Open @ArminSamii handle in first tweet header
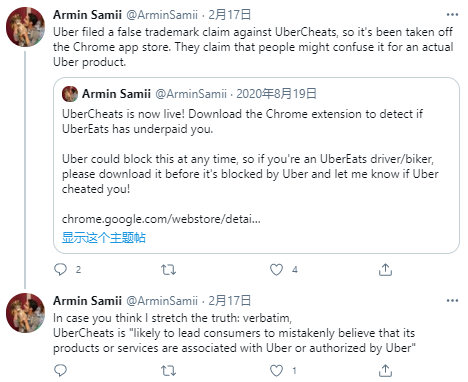Viewport: 468px width, 382px height. 162,15
